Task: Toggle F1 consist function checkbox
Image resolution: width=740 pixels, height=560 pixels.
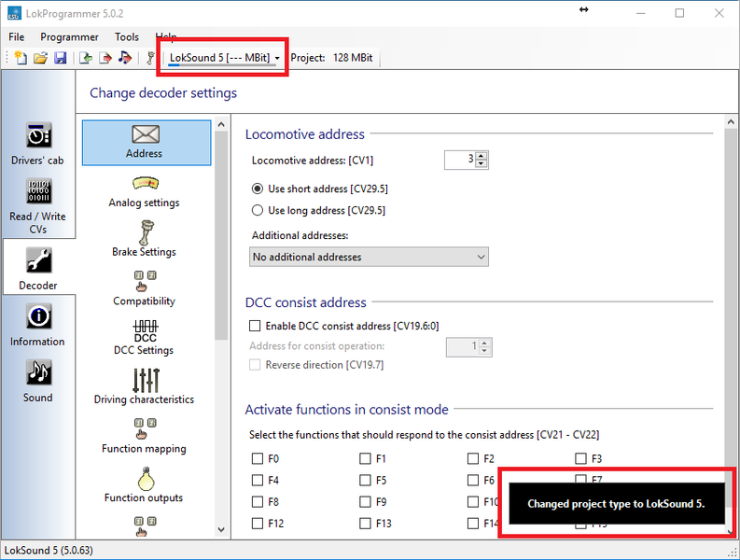Action: click(365, 459)
